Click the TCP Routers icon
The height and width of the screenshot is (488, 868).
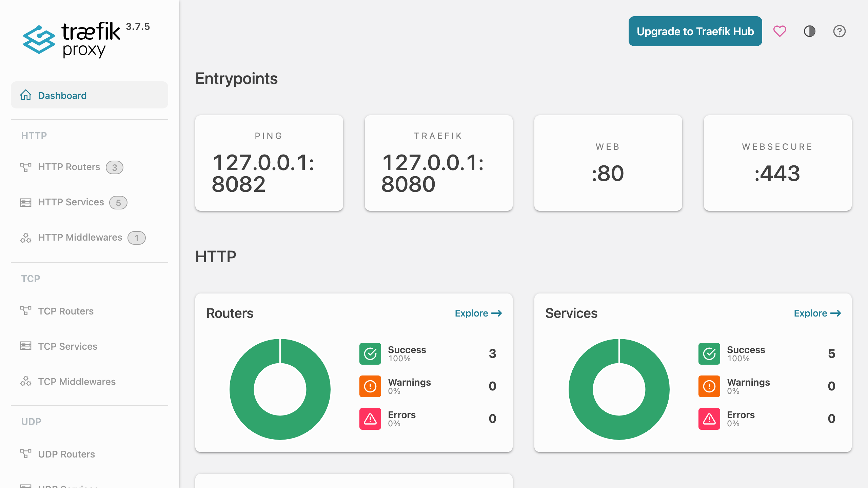[26, 311]
